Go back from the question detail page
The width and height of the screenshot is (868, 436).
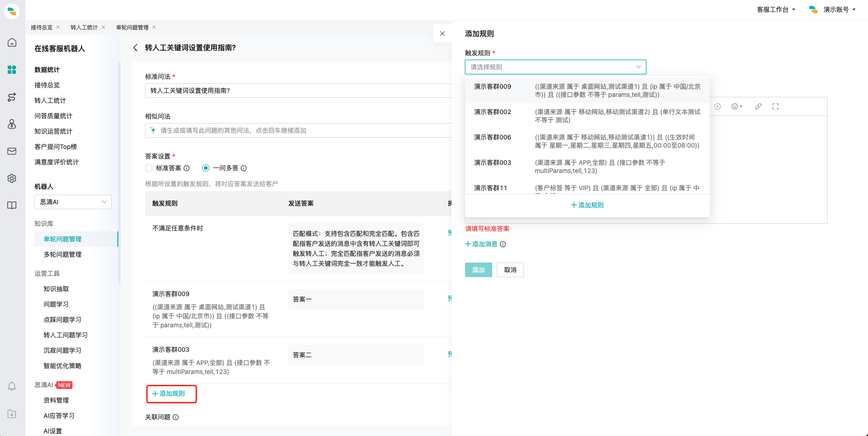[x=135, y=48]
